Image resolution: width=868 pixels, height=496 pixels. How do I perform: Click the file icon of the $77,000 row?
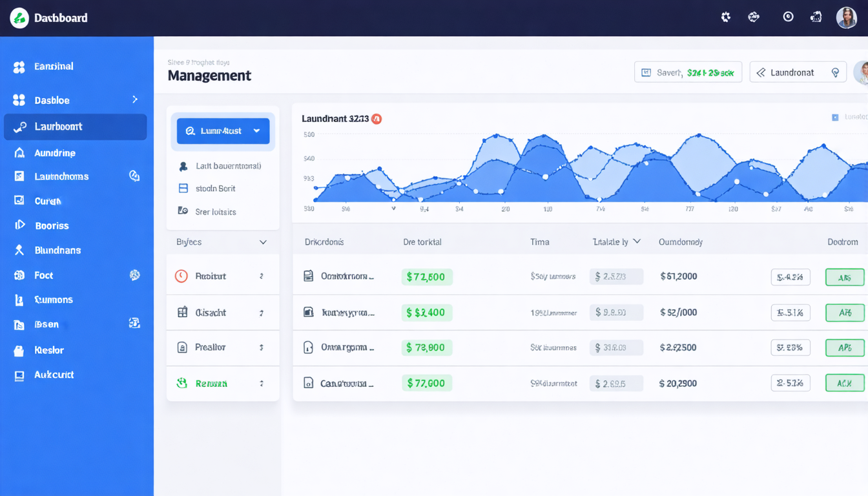309,383
